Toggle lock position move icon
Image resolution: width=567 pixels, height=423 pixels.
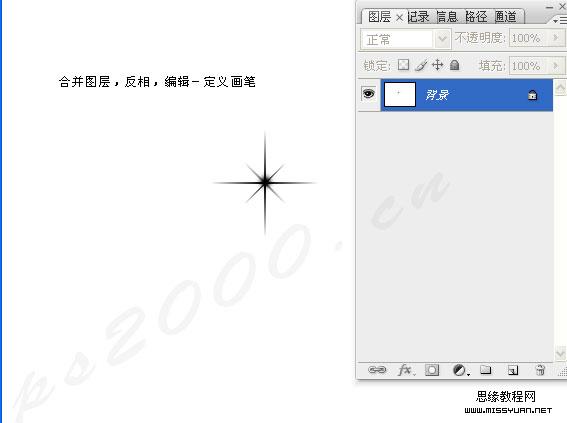click(x=438, y=65)
